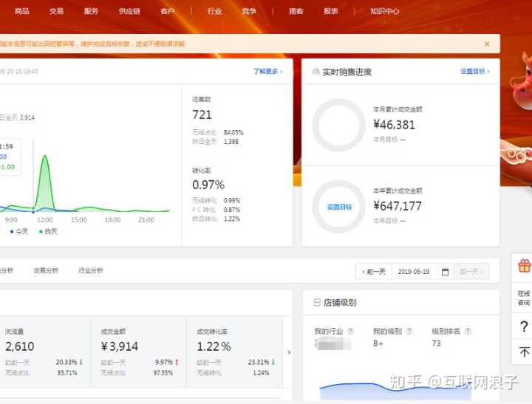Image resolution: width=532 pixels, height=404 pixels.
Task: Open the 知识中心 menu item
Action: click(385, 11)
